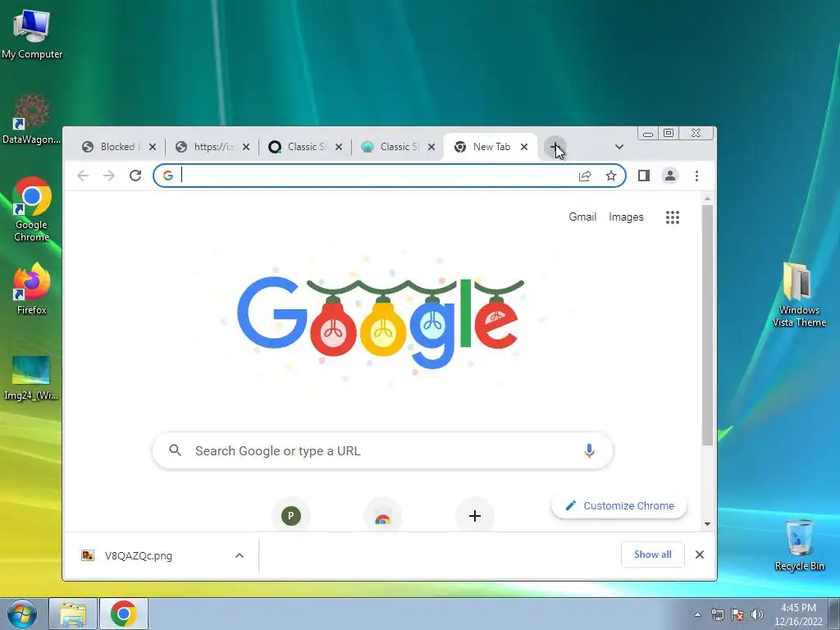Click the Chrome taskbar button

(x=124, y=614)
